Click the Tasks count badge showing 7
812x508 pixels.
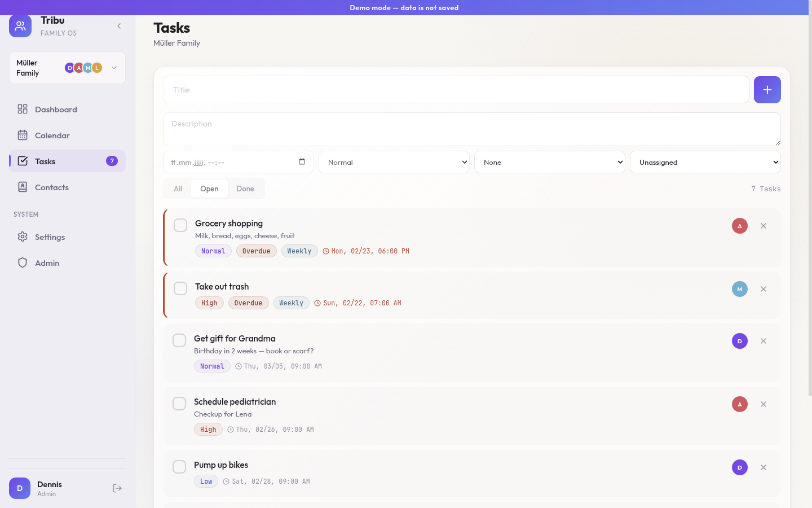[112, 161]
